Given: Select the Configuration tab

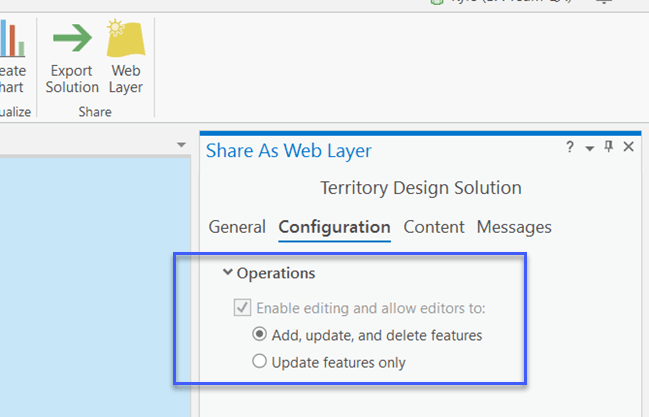Looking at the screenshot, I should click(x=334, y=227).
